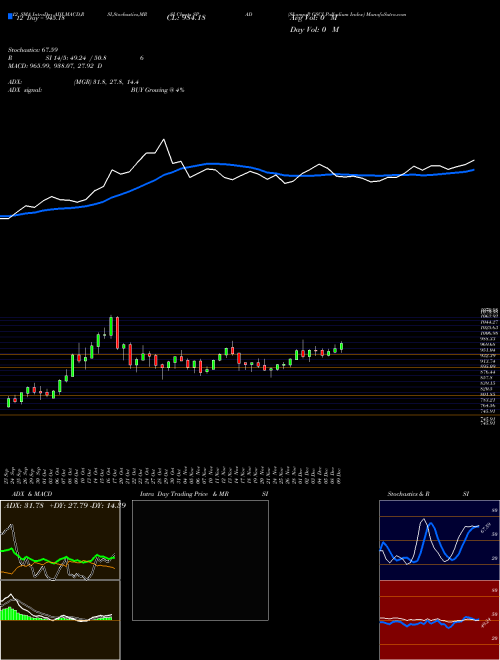Click the 'Day Vol: 0 M' label

[314, 30]
